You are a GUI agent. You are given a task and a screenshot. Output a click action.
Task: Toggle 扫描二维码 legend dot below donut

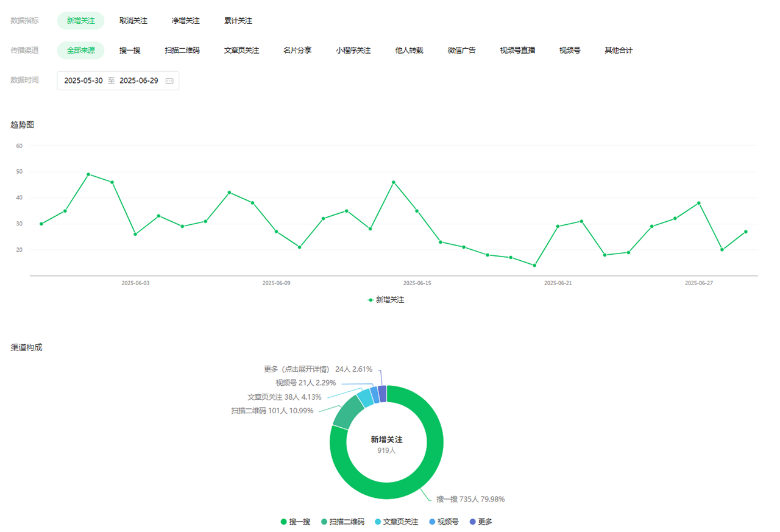click(x=324, y=522)
